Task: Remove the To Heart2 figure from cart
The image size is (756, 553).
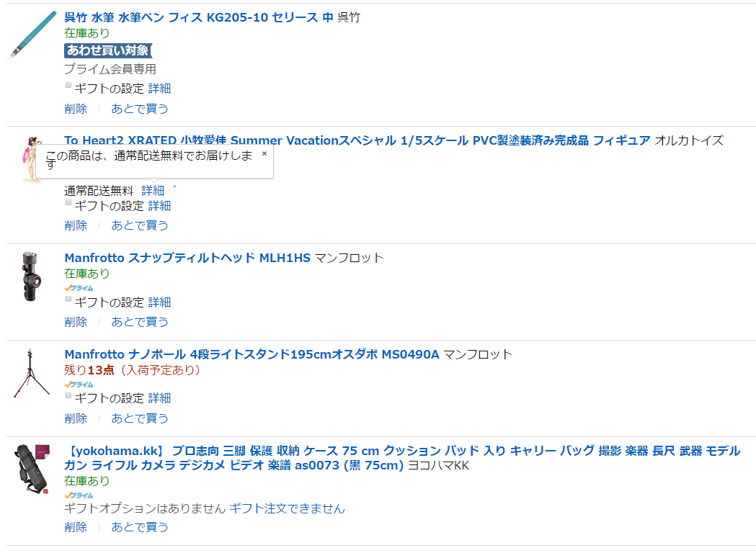Action: point(76,225)
